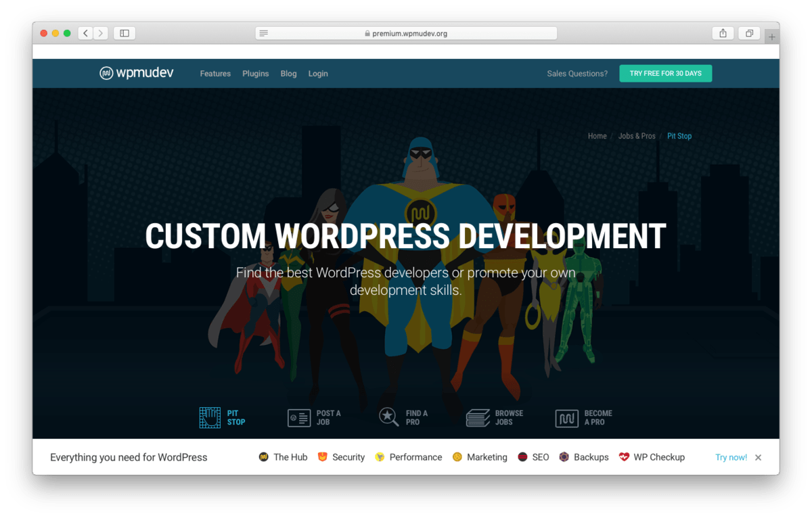This screenshot has height=518, width=812.
Task: Show all tabs overview button
Action: point(749,33)
